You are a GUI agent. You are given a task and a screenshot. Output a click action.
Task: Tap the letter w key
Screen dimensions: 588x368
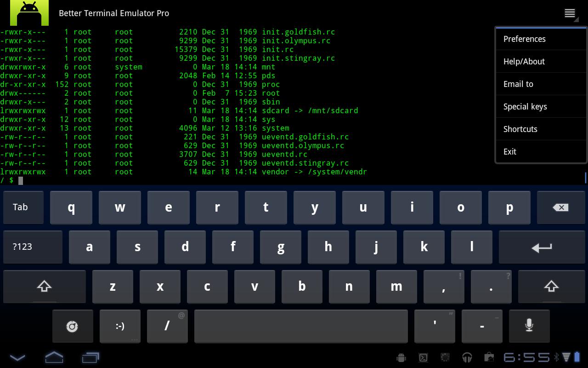click(120, 207)
